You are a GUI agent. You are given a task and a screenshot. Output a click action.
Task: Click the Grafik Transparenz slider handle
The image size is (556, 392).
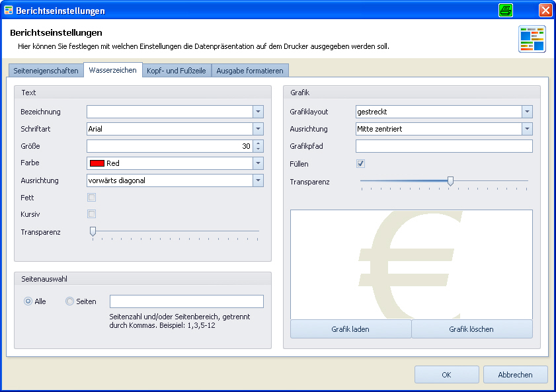450,181
